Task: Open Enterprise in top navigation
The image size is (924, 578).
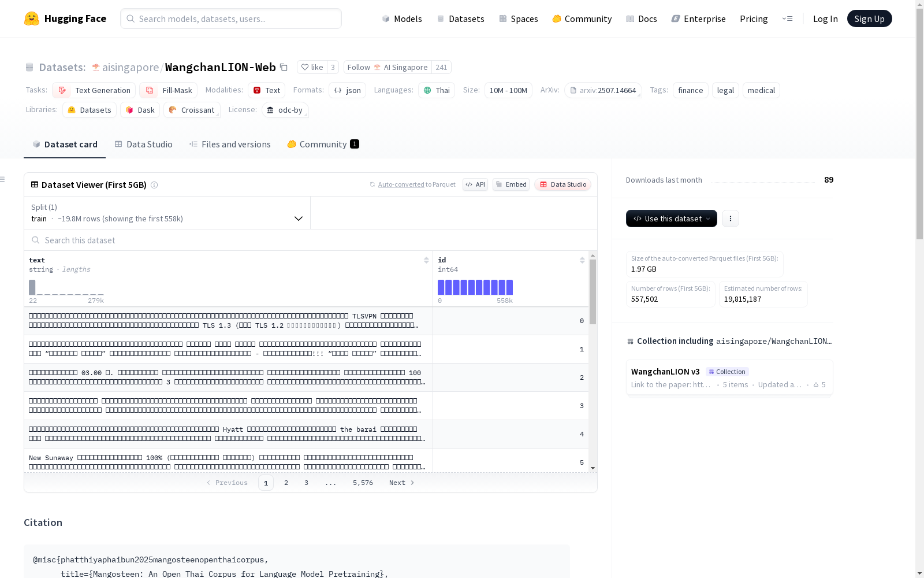Action: (698, 18)
